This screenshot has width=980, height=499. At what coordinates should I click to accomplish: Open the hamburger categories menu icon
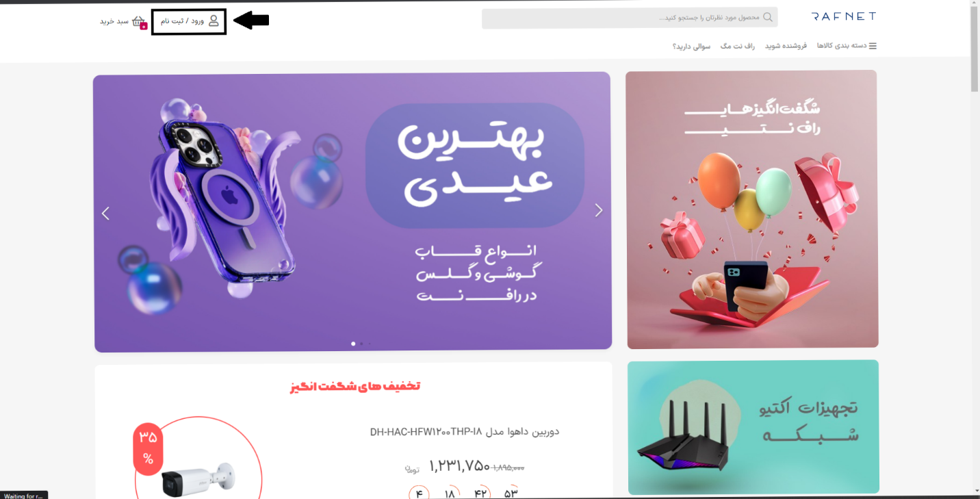pyautogui.click(x=873, y=46)
